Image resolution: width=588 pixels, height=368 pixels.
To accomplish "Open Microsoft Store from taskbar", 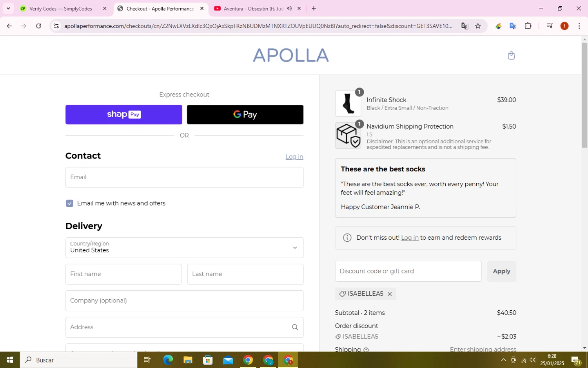I will click(208, 360).
